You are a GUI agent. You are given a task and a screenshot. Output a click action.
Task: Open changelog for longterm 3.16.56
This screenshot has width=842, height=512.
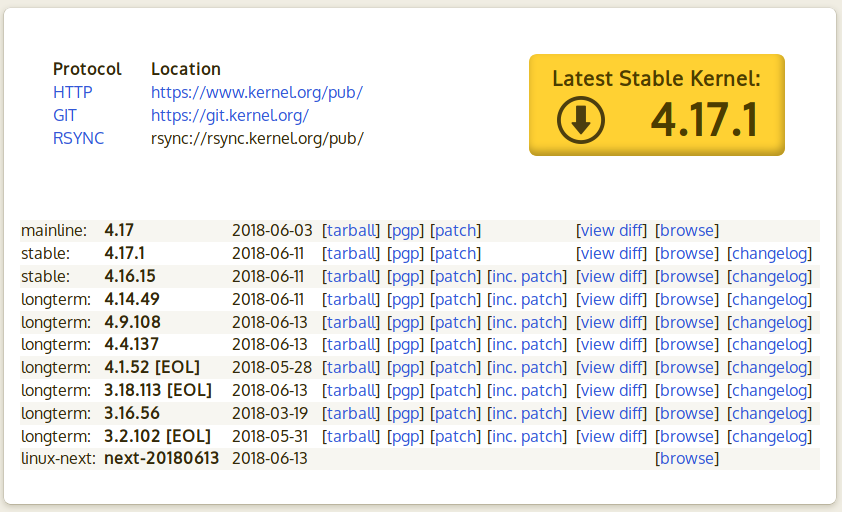(x=770, y=414)
